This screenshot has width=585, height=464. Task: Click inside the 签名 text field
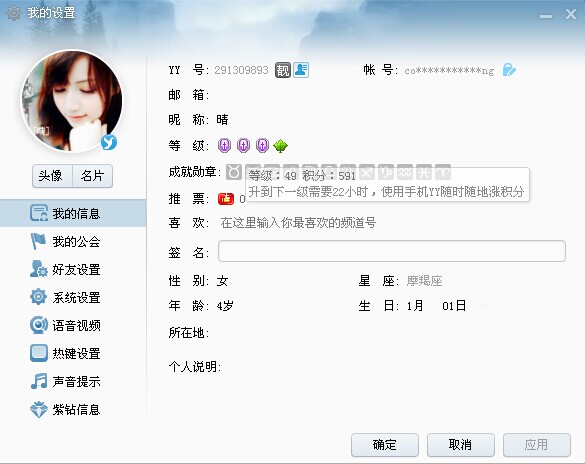(x=392, y=251)
